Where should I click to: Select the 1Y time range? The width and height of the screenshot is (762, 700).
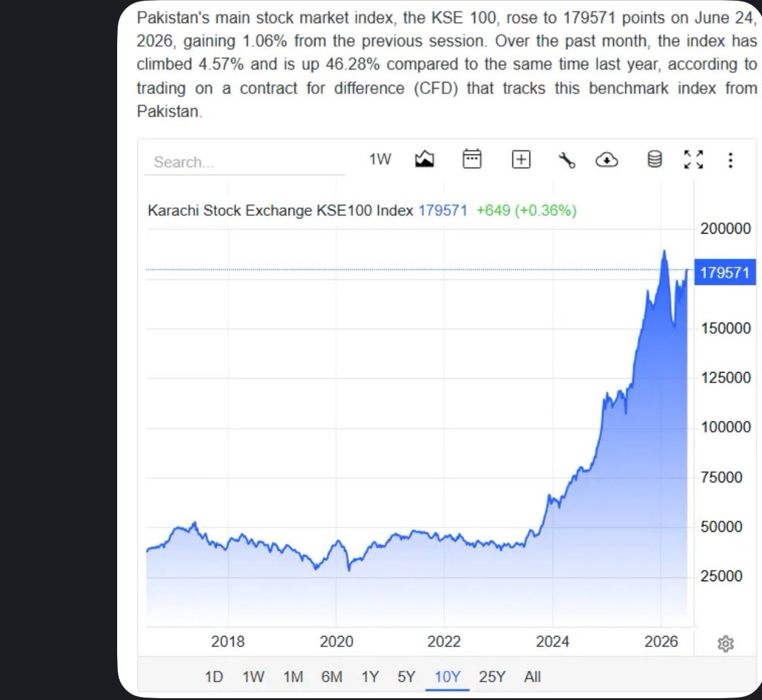tap(370, 677)
